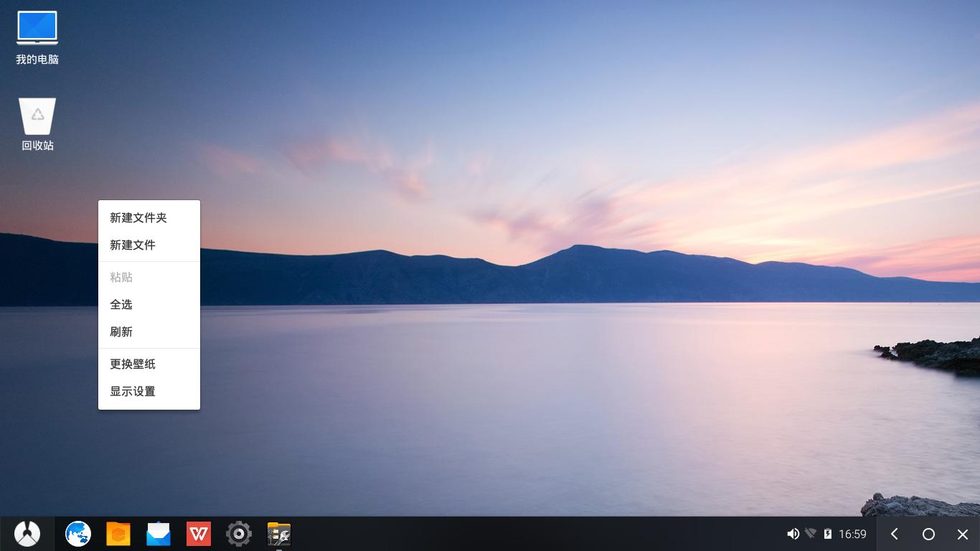The image size is (980, 551).
Task: Open 显示设置 from the context menu
Action: point(149,391)
